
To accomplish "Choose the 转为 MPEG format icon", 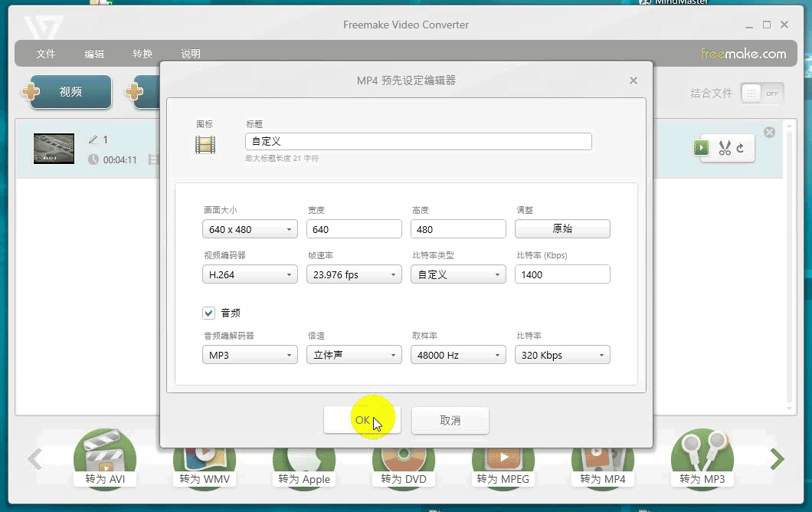I will click(x=503, y=460).
